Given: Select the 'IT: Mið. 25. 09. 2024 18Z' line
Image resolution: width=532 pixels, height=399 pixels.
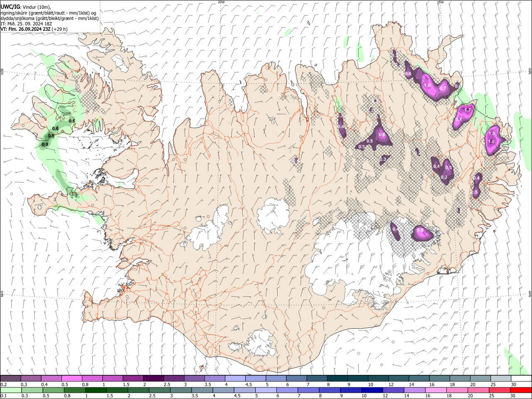Looking at the screenshot, I should click(26, 24).
